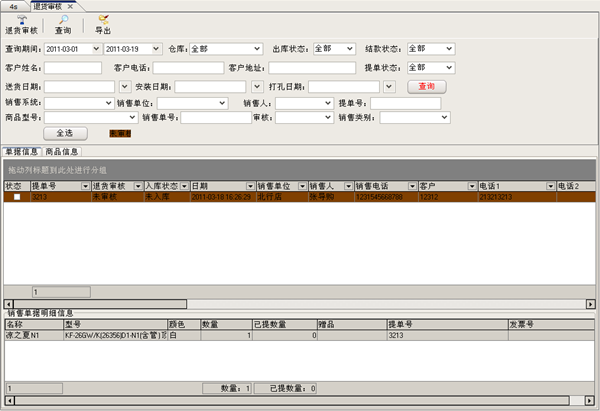The image size is (600, 411).
Task: Click the 退货审核 toolbar icon
Action: (x=21, y=24)
